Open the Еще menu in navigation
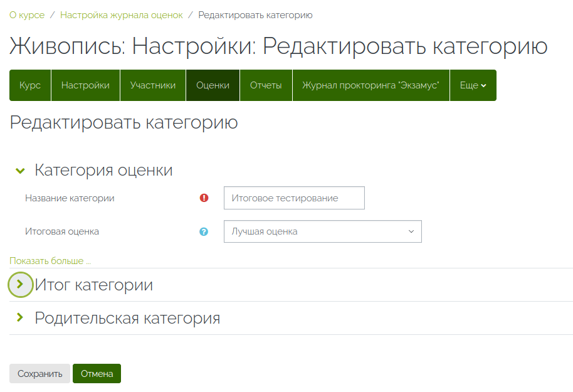Viewport: 573px width, 392px height. [x=473, y=85]
